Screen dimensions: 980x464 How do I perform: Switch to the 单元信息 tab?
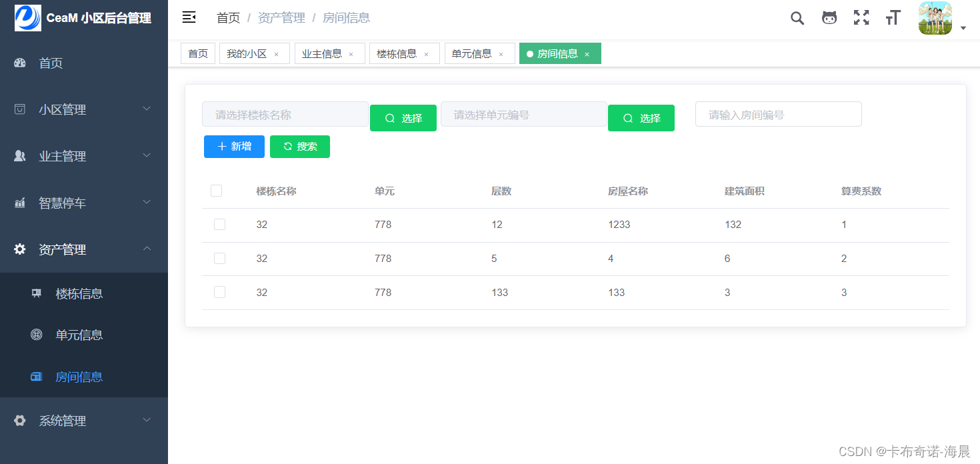point(472,53)
